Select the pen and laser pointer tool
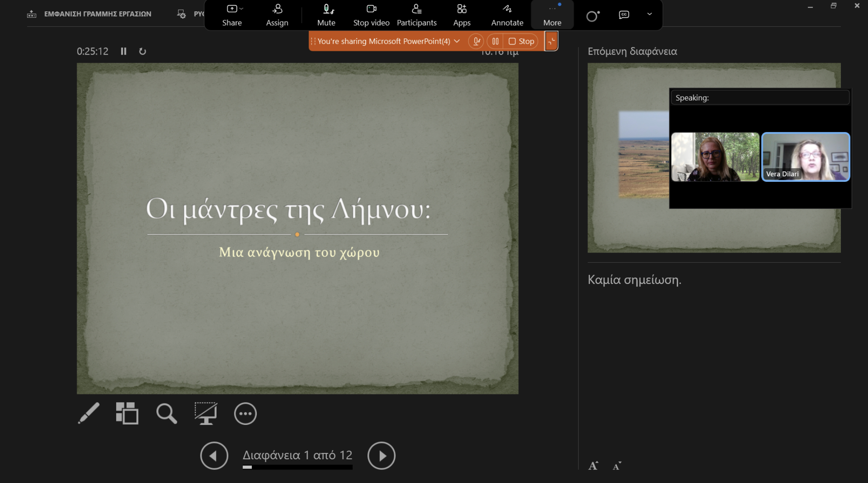The height and width of the screenshot is (483, 868). (89, 413)
